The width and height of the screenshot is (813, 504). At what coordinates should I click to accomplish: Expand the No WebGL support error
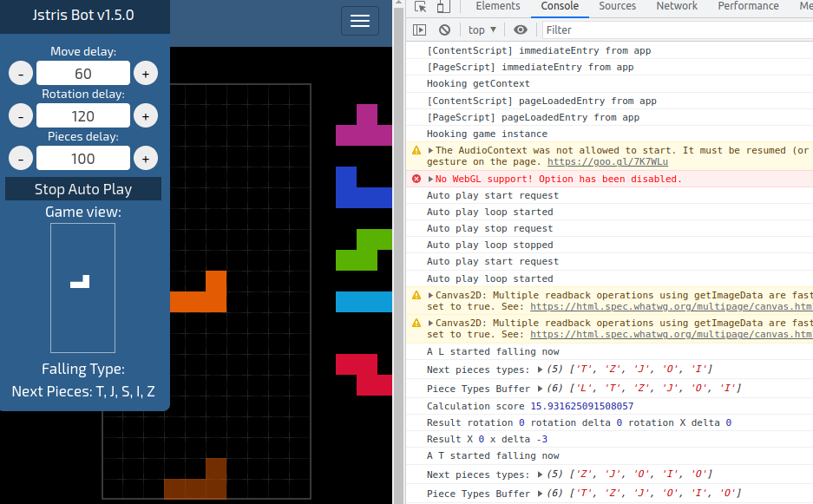(430, 179)
